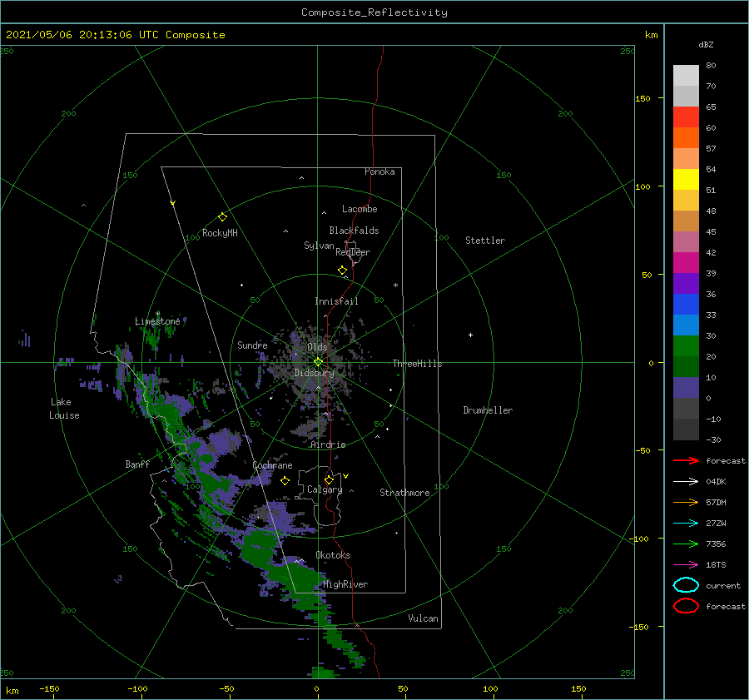Click the Blackfalds label
The image size is (749, 700).
(x=354, y=231)
